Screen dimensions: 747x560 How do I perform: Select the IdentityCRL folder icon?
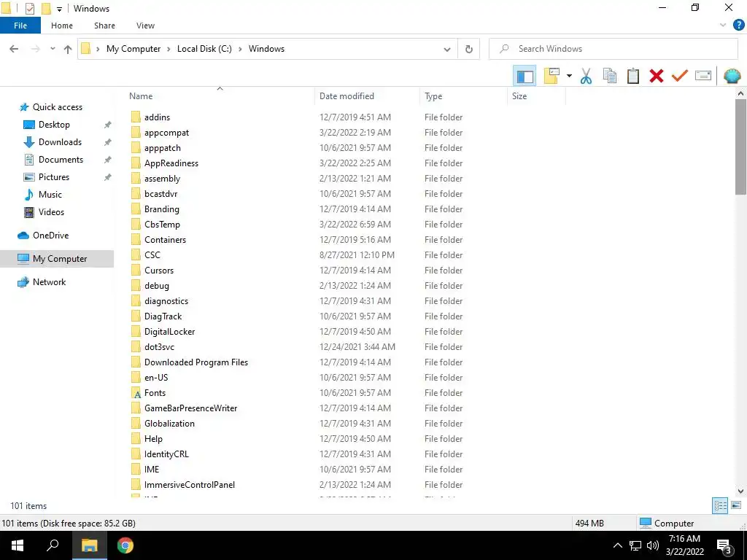click(136, 454)
